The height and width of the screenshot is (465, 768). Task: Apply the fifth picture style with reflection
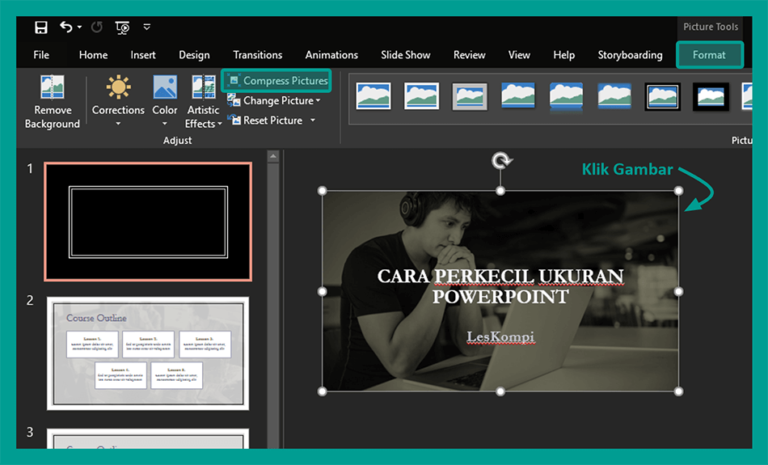click(x=566, y=97)
